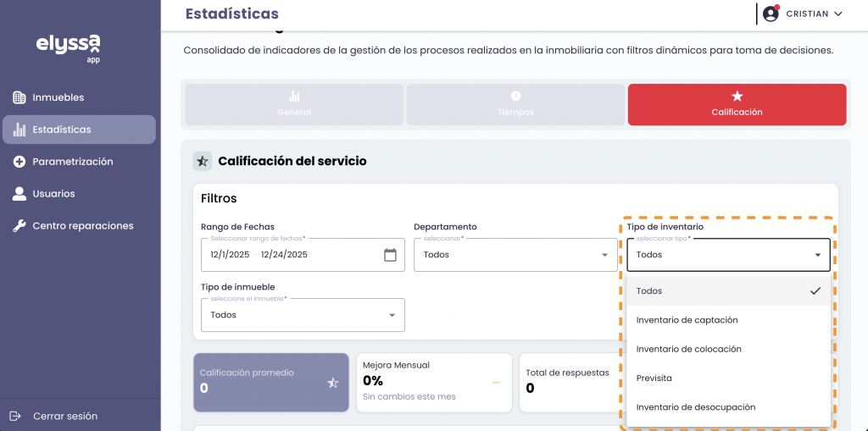Click the Cerrar sesión logout icon
This screenshot has width=868, height=431.
pos(15,416)
